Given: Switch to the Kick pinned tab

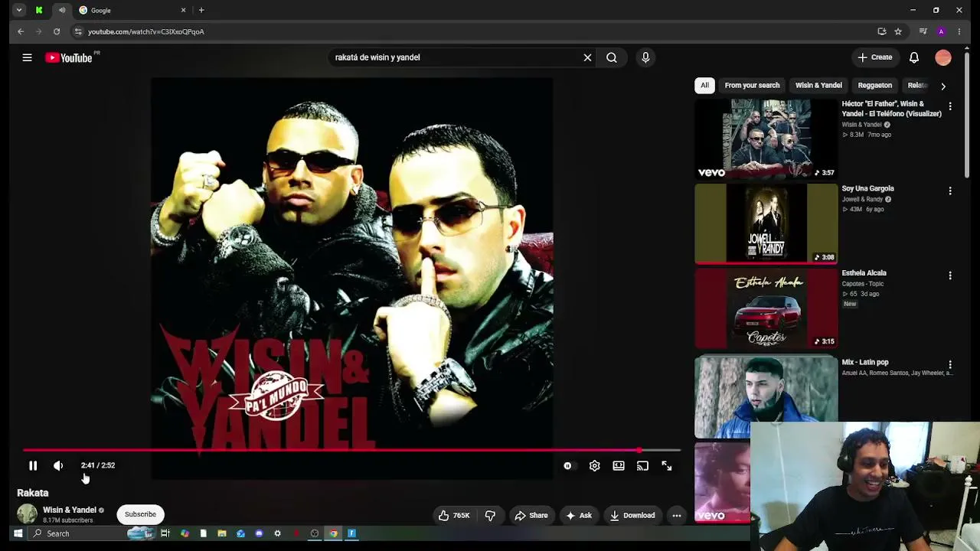Looking at the screenshot, I should click(39, 10).
